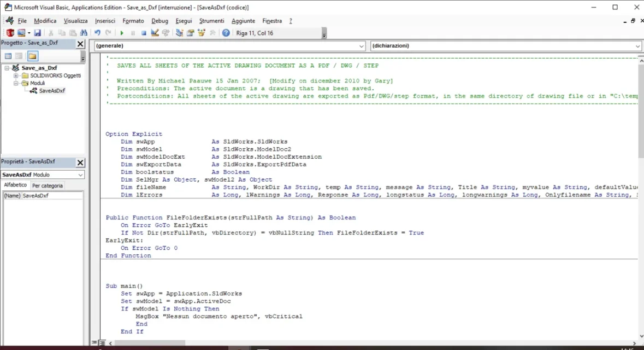Open the Esegui menu
The image size is (644, 350).
[x=184, y=21]
